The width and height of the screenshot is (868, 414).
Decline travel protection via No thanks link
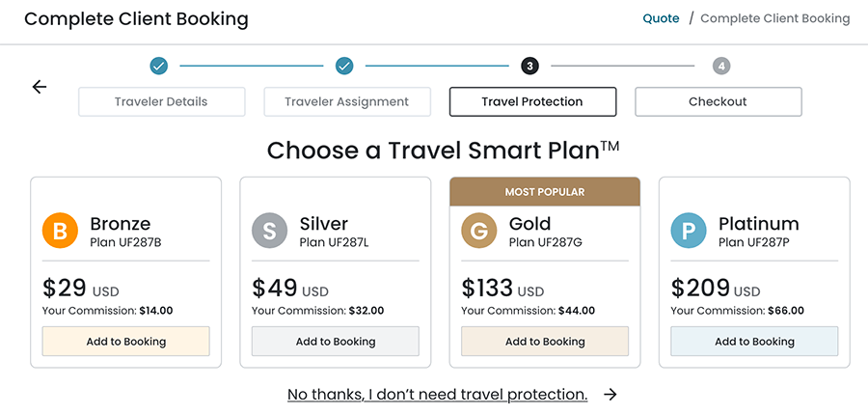[x=437, y=394]
